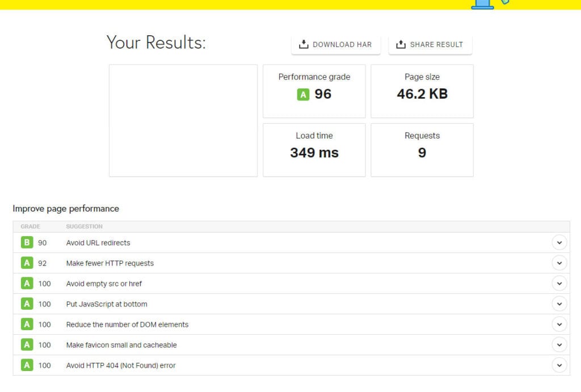Expand the Avoid URL redirects row
Viewport: 581px width, 392px height.
[x=559, y=243]
